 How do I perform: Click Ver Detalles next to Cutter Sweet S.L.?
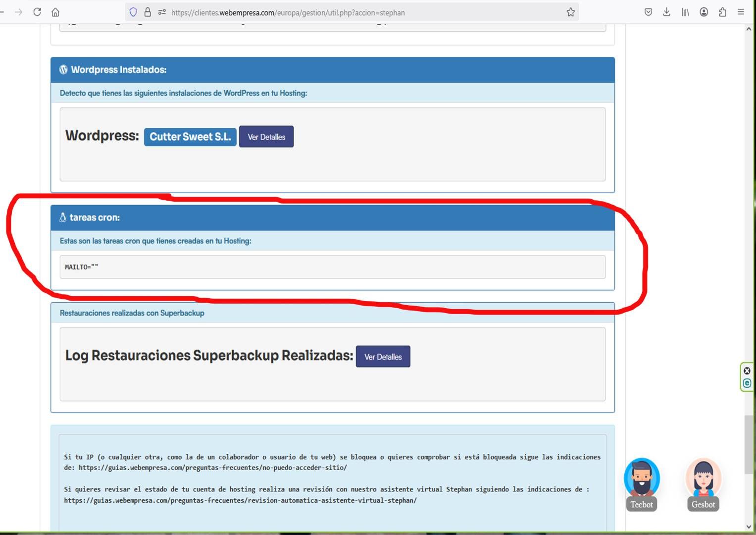click(x=266, y=137)
